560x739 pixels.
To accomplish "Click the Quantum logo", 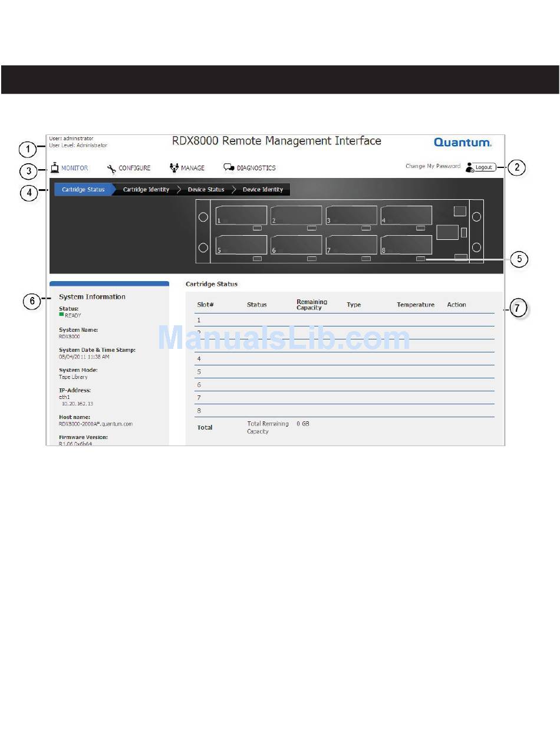I will [x=463, y=143].
